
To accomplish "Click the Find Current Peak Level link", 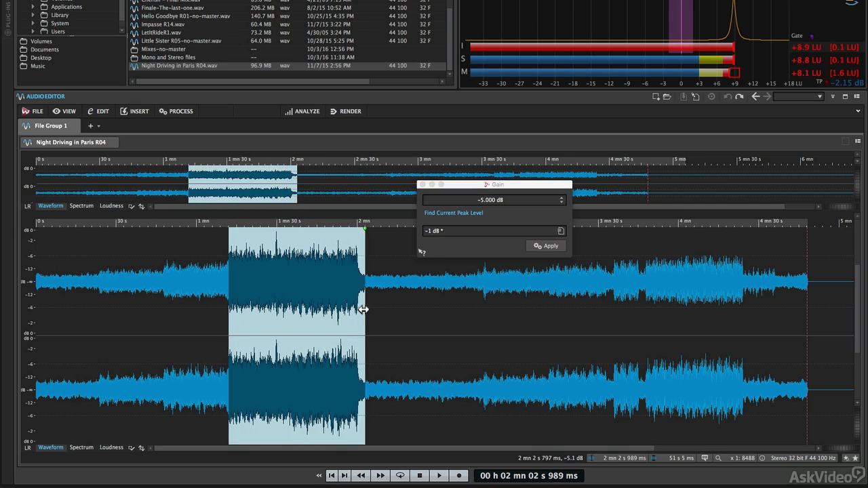I will (x=454, y=213).
